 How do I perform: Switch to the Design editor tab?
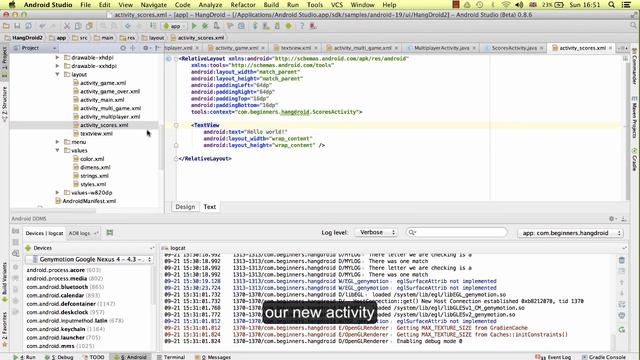[185, 207]
